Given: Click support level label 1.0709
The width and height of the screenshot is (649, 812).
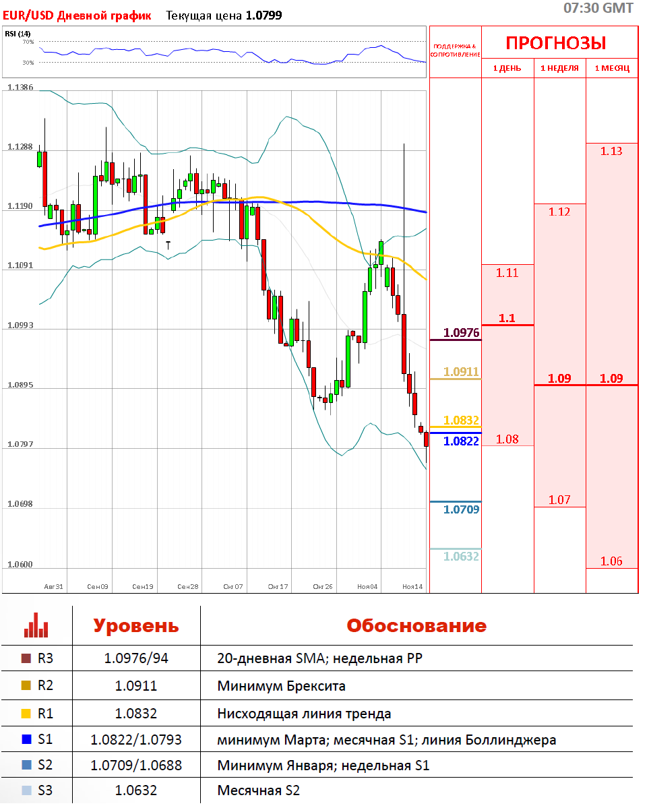Looking at the screenshot, I should pyautogui.click(x=462, y=509).
